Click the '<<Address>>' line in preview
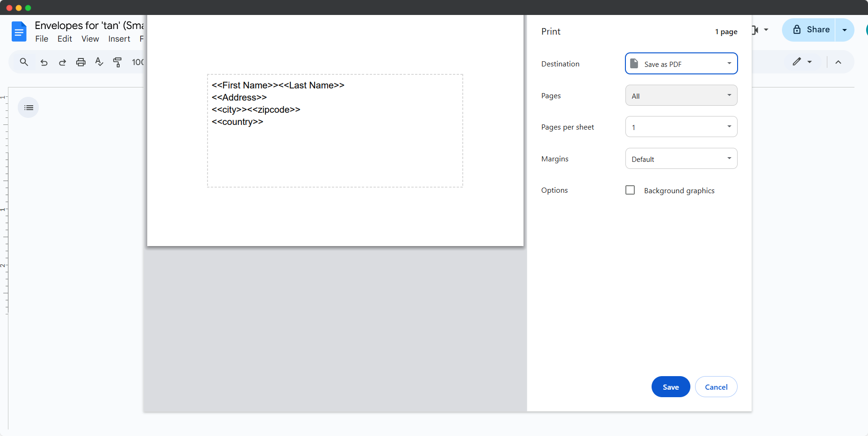This screenshot has width=868, height=436. point(239,97)
